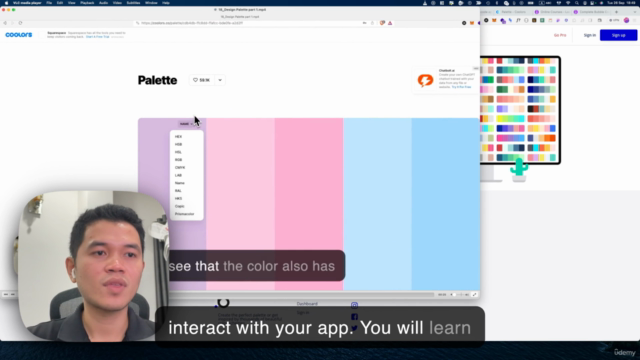Switch to the Palette - Coolors browser tab
This screenshot has width=640, height=360.
pos(513,12)
